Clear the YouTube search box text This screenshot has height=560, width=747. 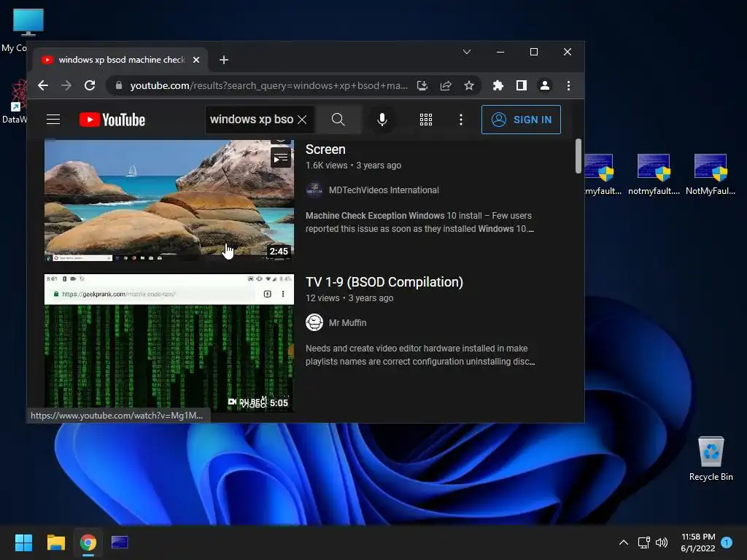pos(302,120)
